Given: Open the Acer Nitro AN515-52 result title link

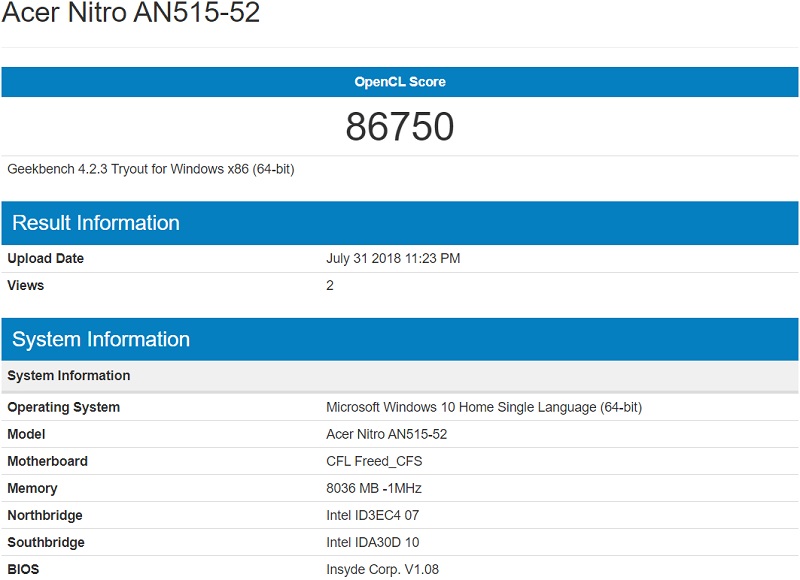Looking at the screenshot, I should pyautogui.click(x=130, y=16).
